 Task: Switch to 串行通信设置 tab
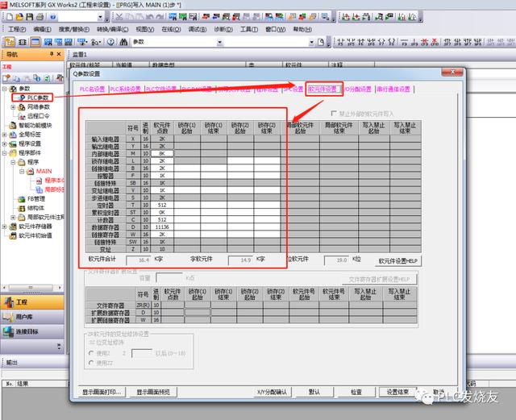(393, 89)
